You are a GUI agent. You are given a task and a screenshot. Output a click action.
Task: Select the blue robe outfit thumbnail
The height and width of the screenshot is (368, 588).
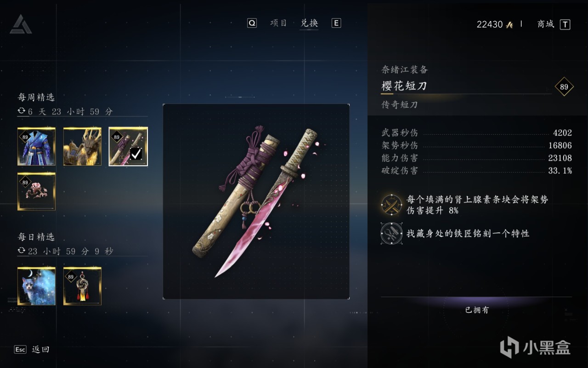[36, 146]
